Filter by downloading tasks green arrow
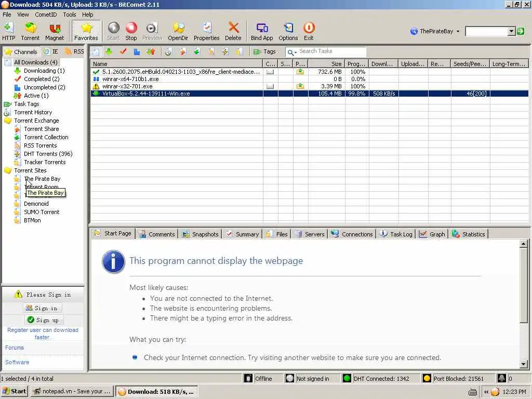 (x=109, y=51)
